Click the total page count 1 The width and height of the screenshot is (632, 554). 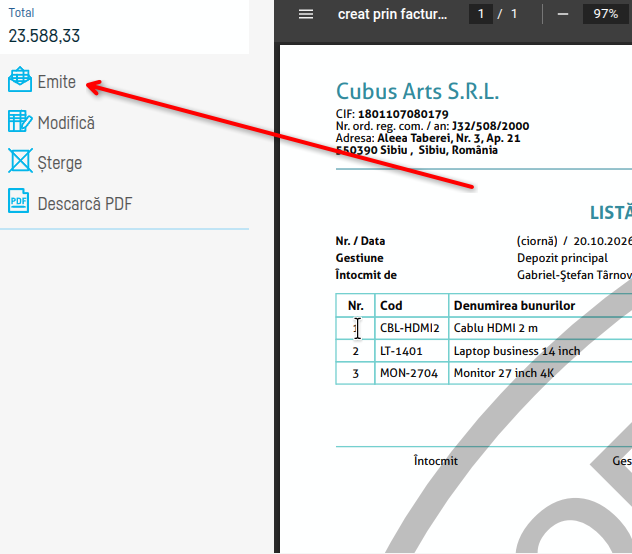point(514,14)
